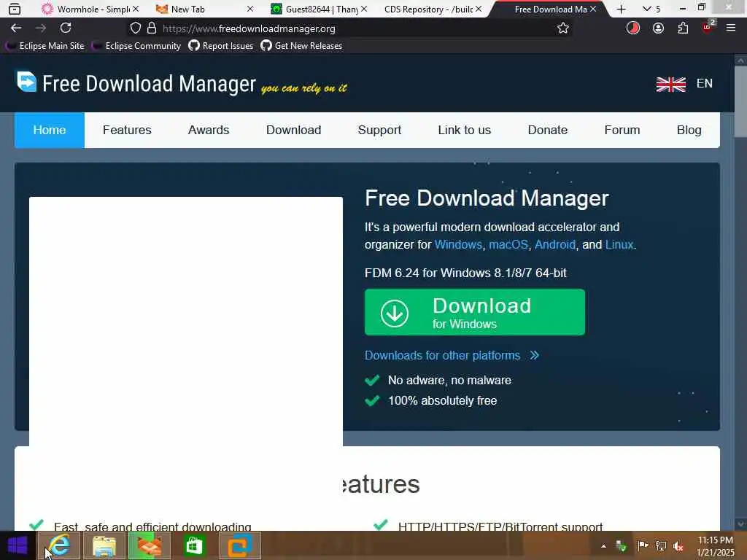Open the red circular extension icon

click(632, 28)
